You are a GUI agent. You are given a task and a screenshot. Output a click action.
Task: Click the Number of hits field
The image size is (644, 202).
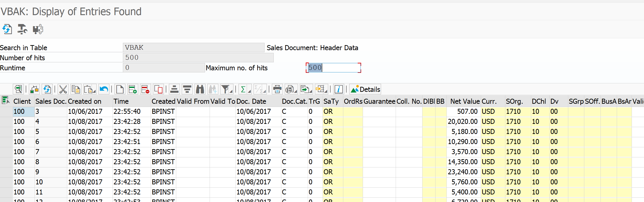[198, 57]
